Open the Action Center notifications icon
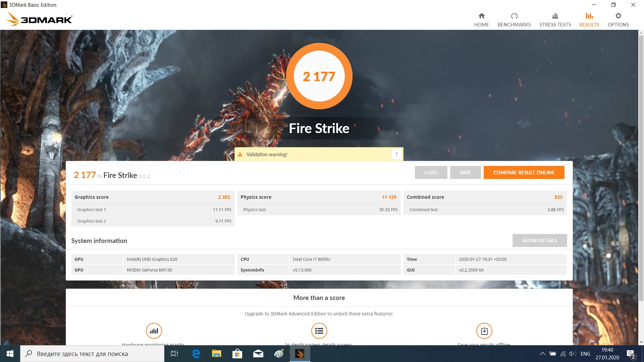644x362 pixels. point(631,354)
